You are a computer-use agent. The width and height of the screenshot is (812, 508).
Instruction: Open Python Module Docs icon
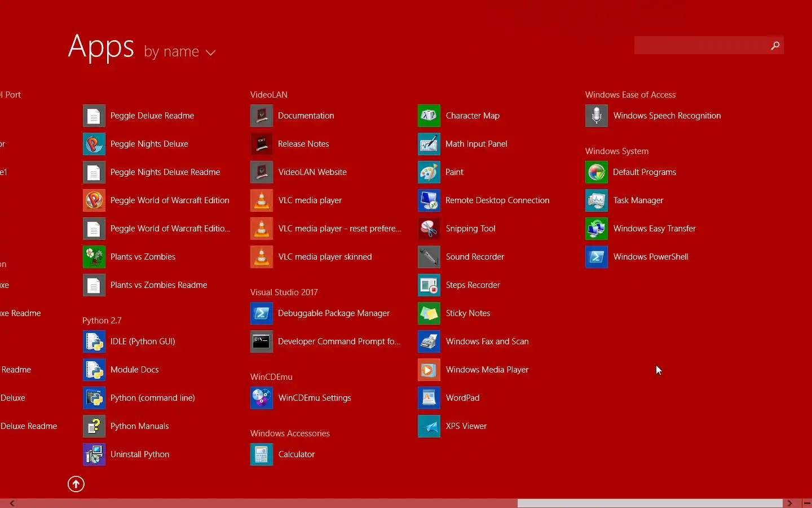[94, 370]
